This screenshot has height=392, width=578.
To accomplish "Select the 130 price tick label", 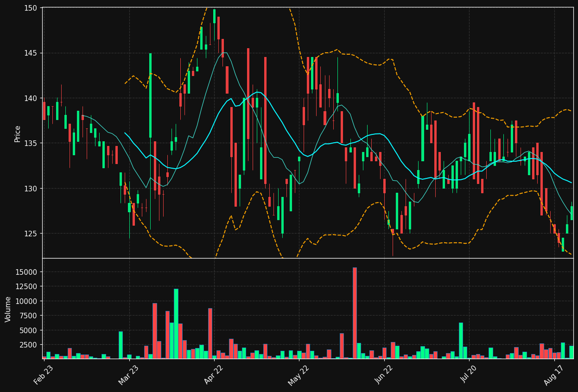I will click(31, 189).
